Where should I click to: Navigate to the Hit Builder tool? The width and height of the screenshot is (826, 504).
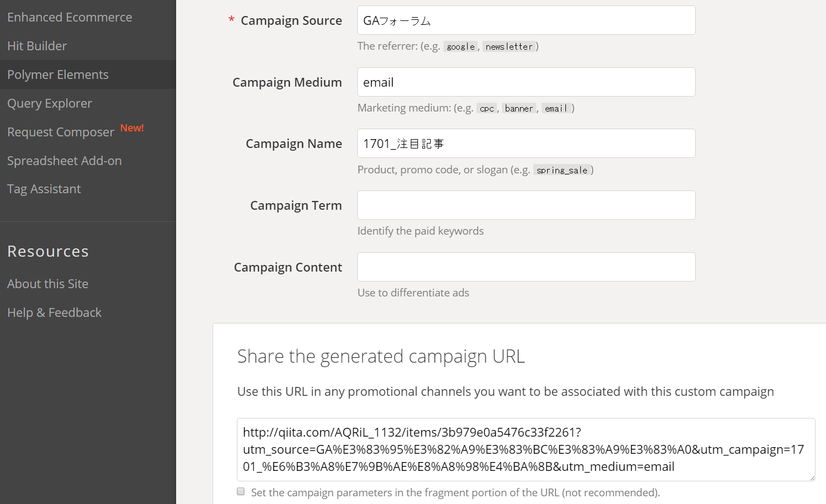[x=37, y=46]
